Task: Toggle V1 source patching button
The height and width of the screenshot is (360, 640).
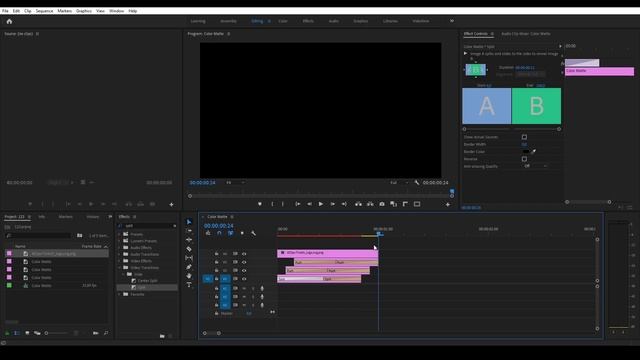Action: point(207,279)
